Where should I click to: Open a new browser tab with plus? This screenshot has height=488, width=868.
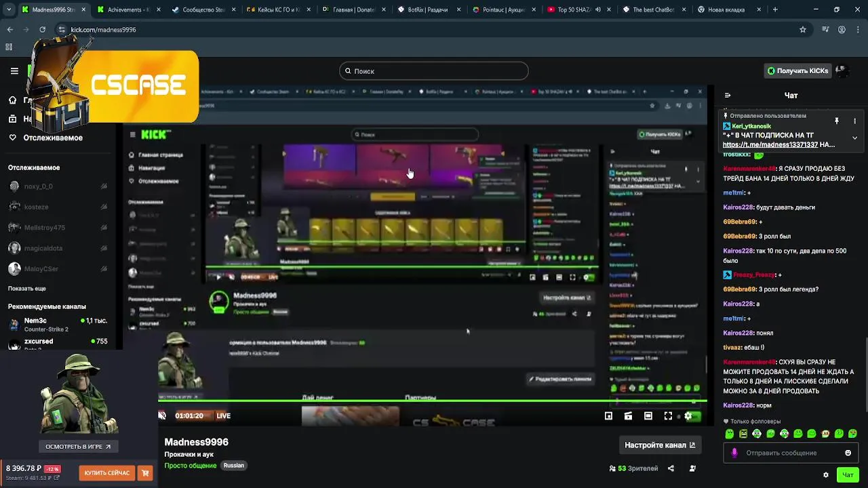pos(775,9)
